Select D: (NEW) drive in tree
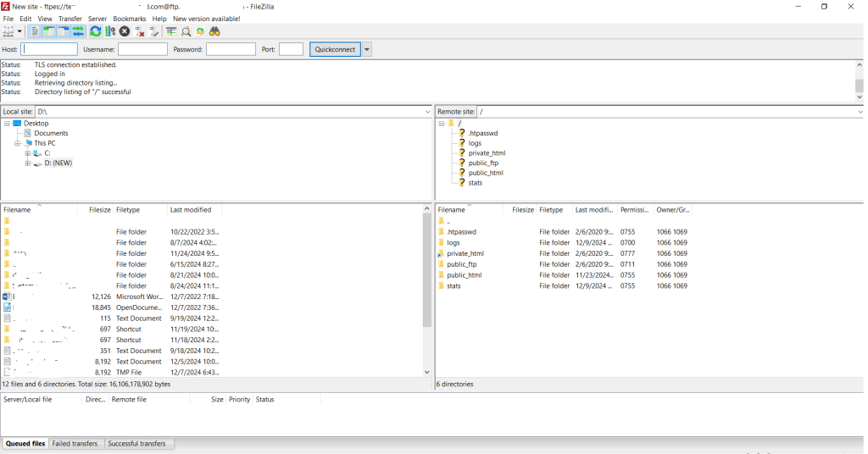The height and width of the screenshot is (454, 868). point(58,163)
